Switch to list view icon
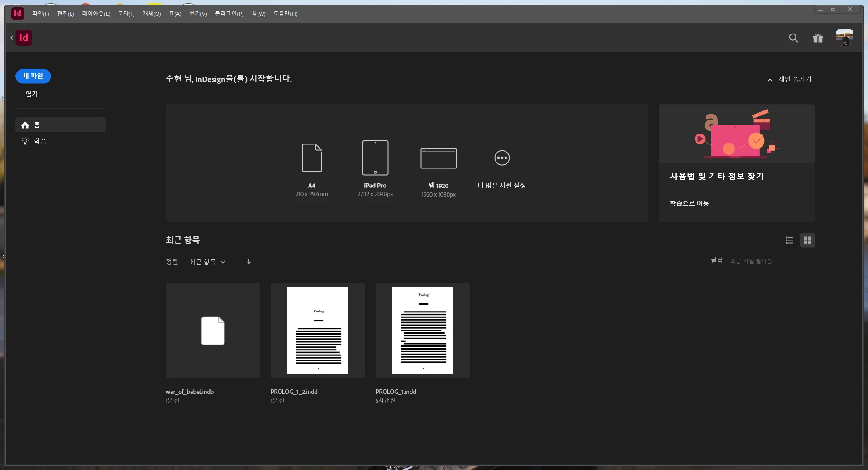 click(789, 240)
